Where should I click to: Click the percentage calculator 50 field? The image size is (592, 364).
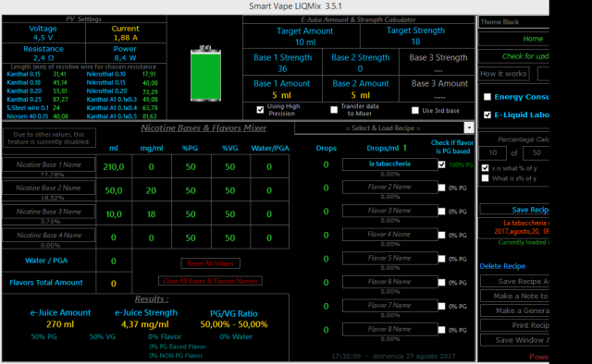tap(536, 152)
